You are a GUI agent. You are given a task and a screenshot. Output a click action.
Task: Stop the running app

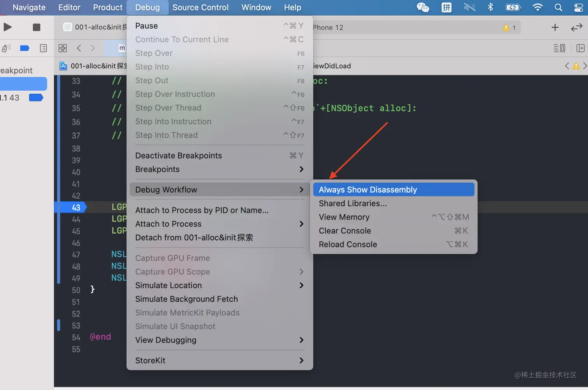coord(37,27)
